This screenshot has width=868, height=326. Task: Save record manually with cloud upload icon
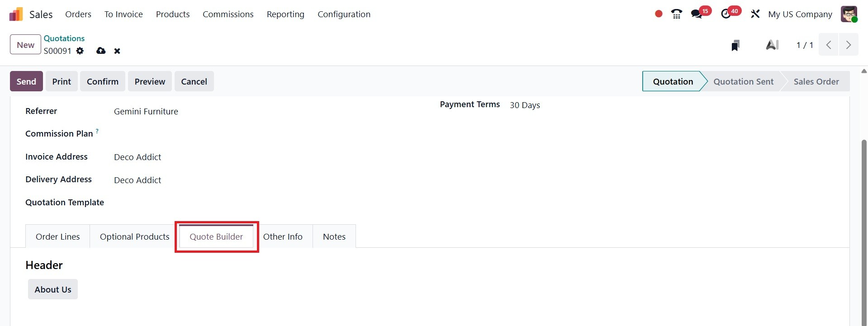coord(101,51)
